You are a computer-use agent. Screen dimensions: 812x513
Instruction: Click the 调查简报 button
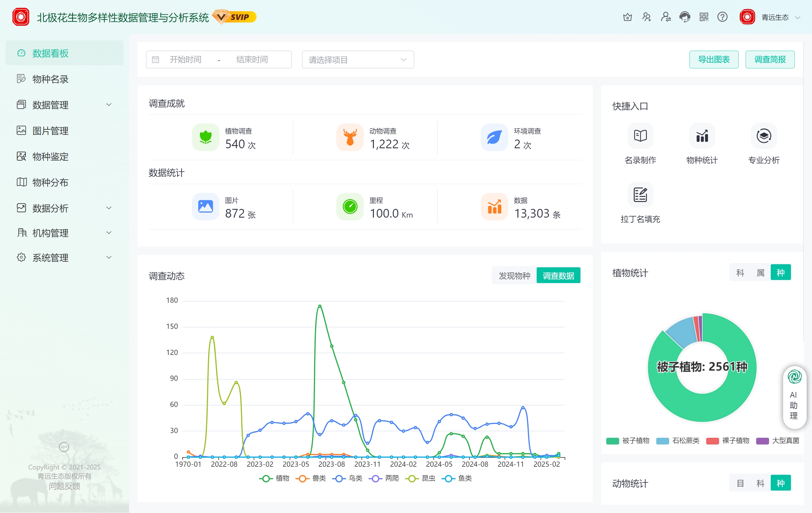(x=770, y=60)
